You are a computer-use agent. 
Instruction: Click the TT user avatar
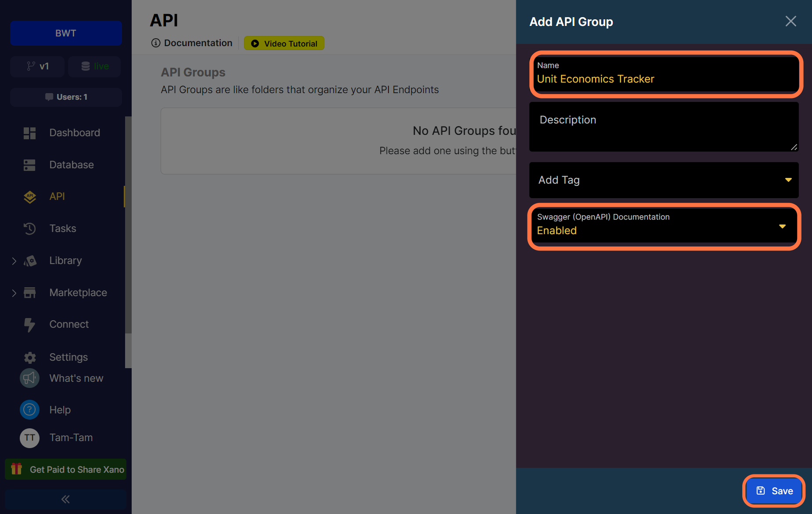[29, 438]
